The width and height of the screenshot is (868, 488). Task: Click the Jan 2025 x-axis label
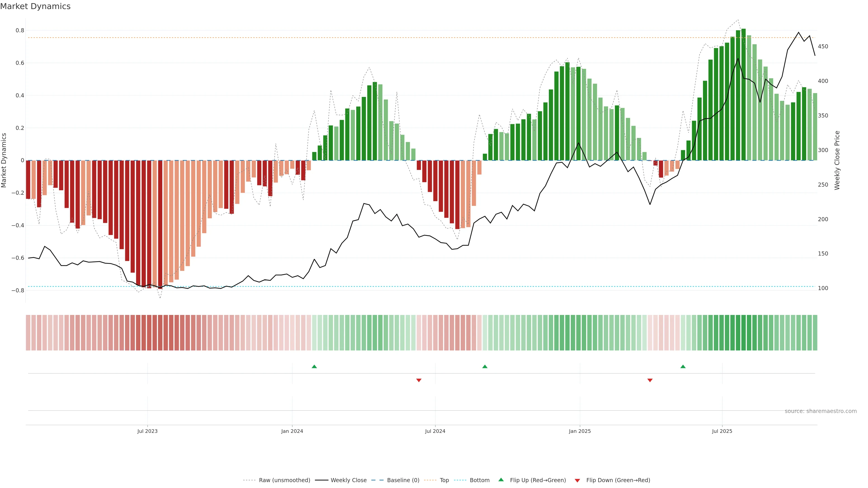pos(580,431)
